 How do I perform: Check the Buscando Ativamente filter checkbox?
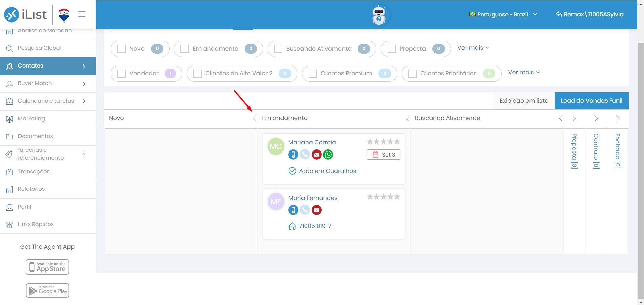278,49
